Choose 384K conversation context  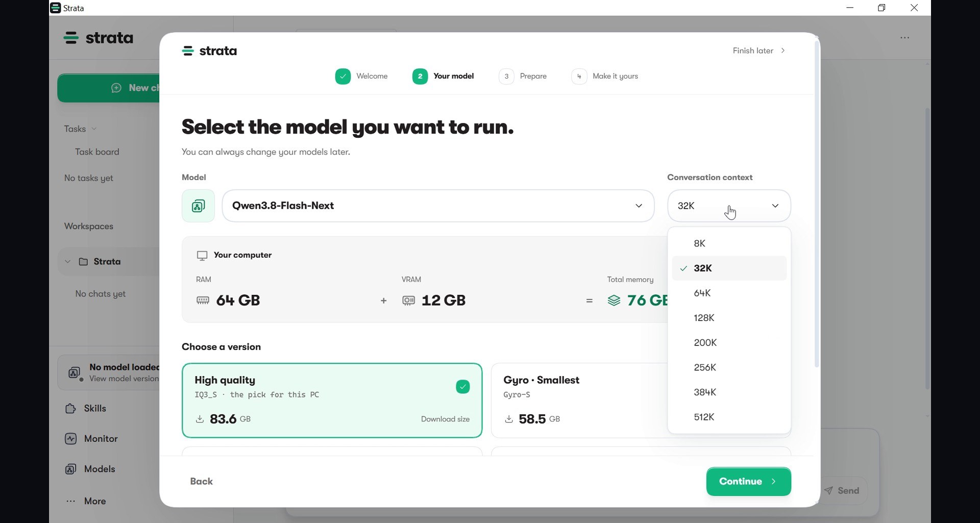pos(729,392)
